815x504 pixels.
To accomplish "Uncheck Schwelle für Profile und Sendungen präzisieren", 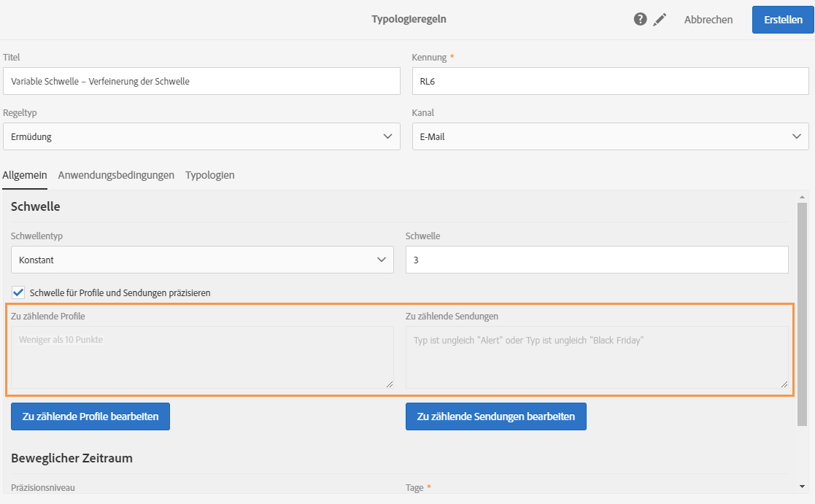I will point(19,292).
